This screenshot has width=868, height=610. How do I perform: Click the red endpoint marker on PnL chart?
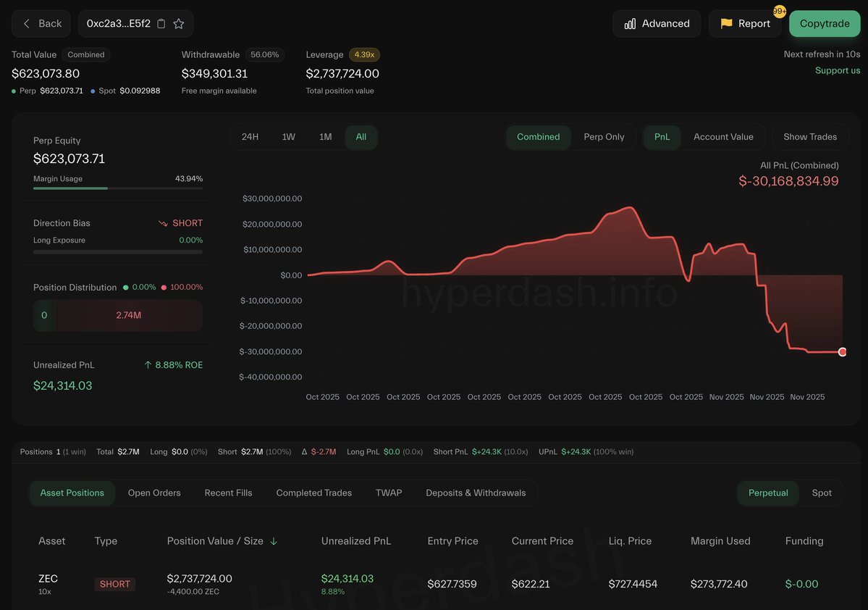pos(842,352)
